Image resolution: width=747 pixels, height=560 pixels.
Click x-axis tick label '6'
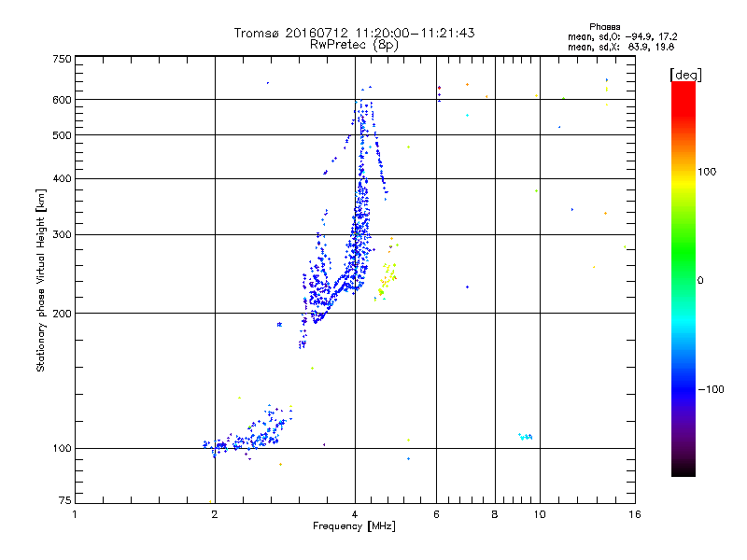436,514
